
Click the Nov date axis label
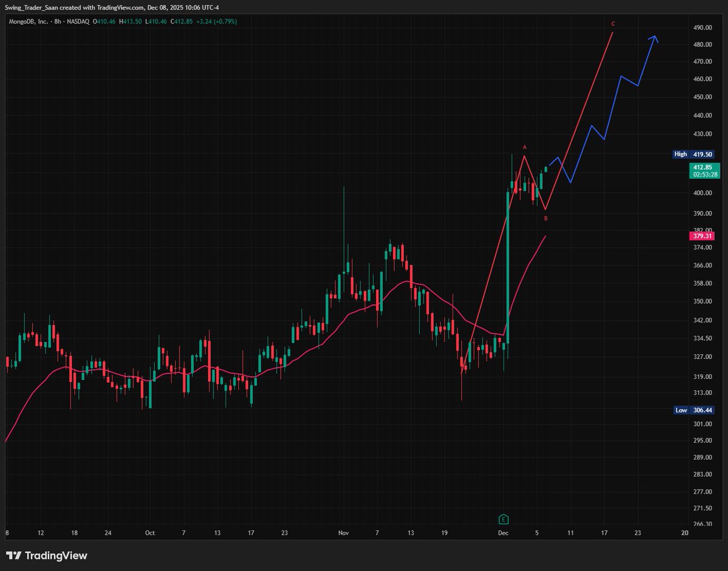pos(343,533)
